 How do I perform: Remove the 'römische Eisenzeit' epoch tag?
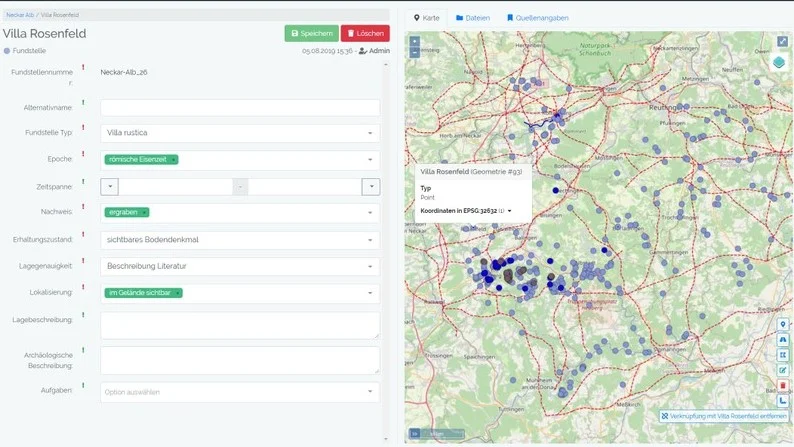click(x=173, y=160)
